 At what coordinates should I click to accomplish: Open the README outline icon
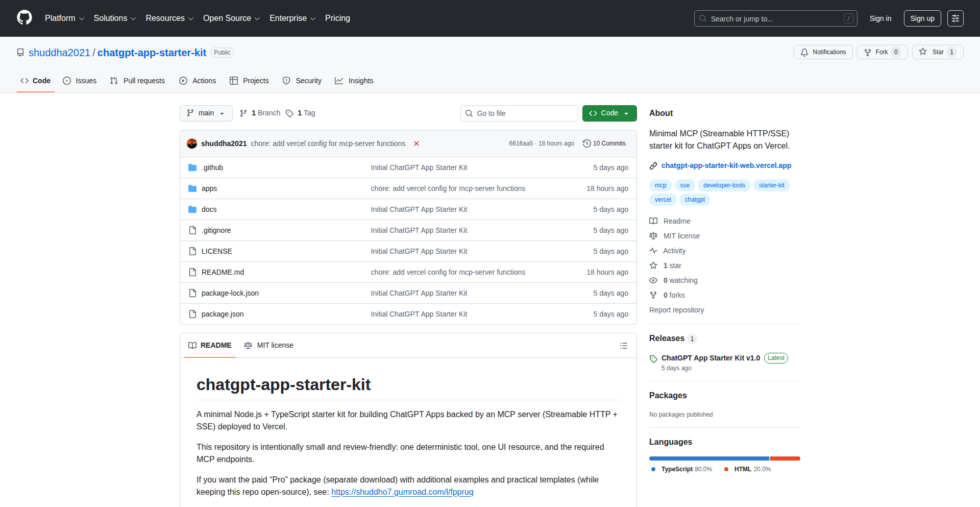[624, 346]
